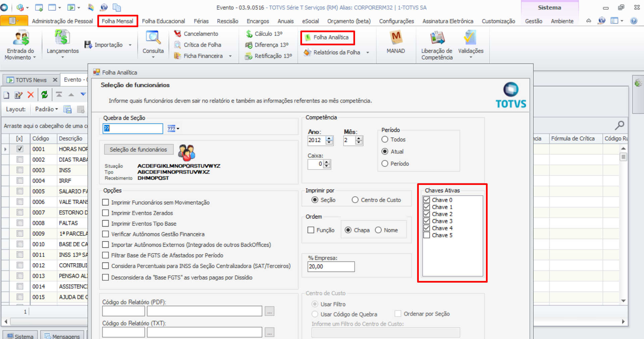The height and width of the screenshot is (339, 644).
Task: Open the MANAD icon
Action: tap(396, 38)
